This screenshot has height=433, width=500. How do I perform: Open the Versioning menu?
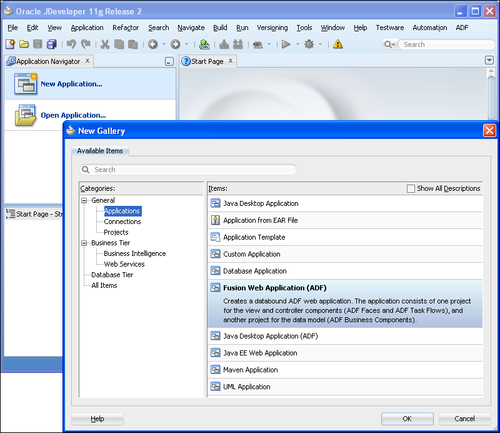pyautogui.click(x=272, y=28)
